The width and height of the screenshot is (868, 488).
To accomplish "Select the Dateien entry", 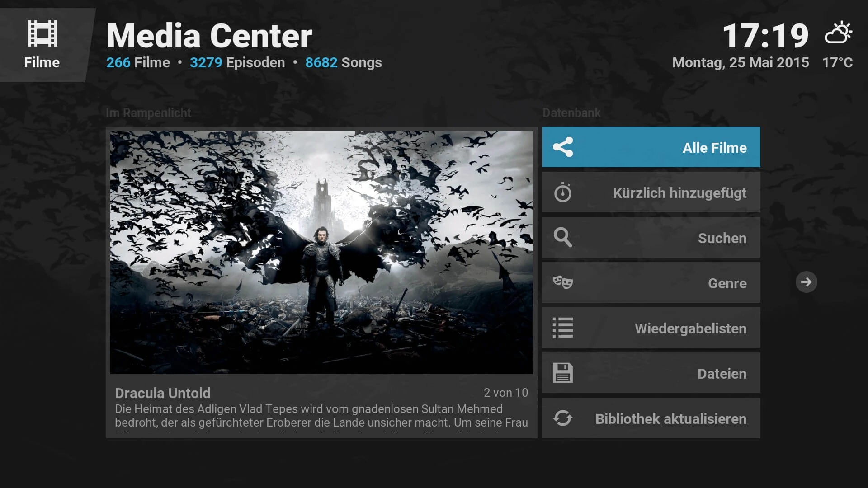I will click(x=651, y=373).
